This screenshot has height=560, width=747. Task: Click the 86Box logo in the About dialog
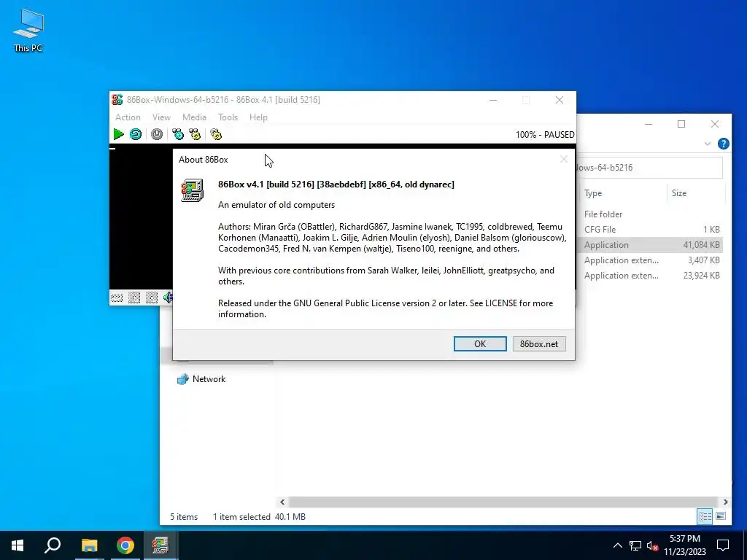tap(193, 190)
